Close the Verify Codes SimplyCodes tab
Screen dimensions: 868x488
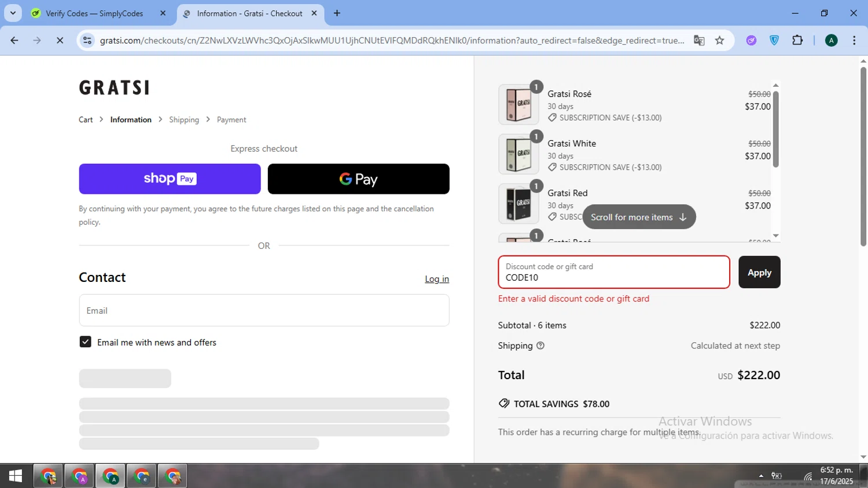(x=163, y=13)
